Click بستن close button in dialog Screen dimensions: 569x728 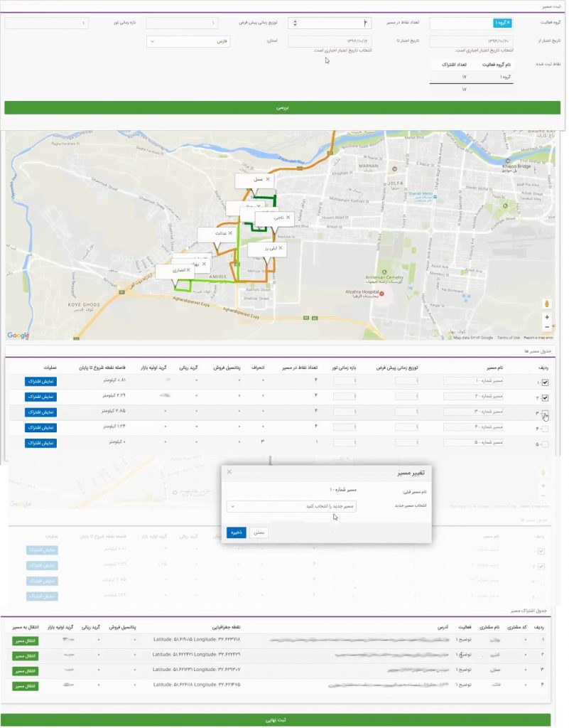click(x=259, y=532)
